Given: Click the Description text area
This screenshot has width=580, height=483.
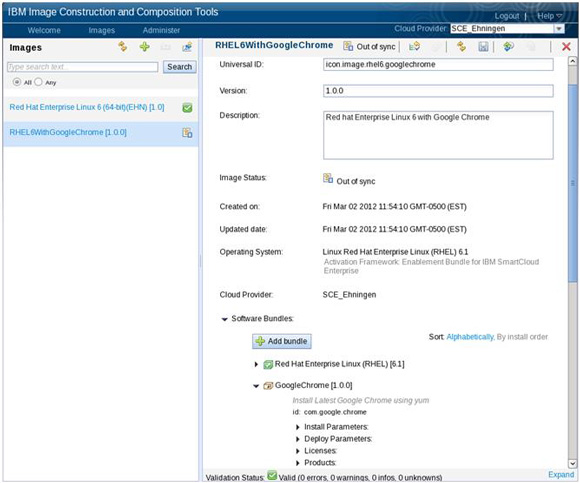Looking at the screenshot, I should point(438,135).
